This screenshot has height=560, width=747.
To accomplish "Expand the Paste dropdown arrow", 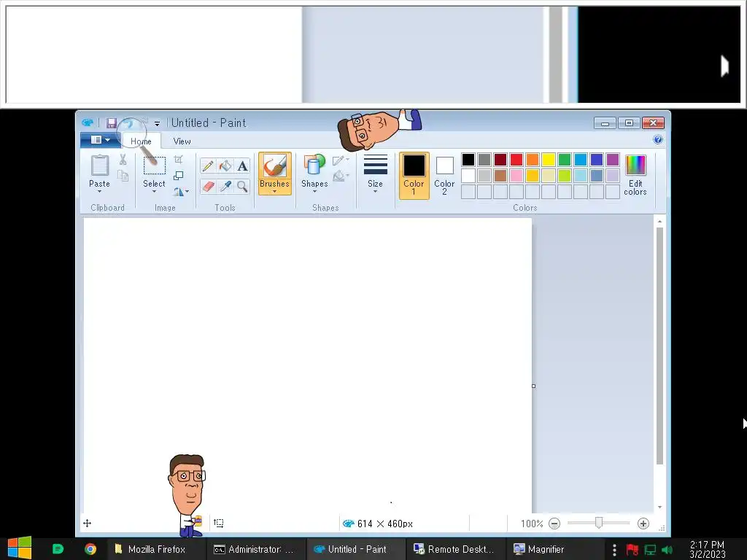I will point(99,192).
